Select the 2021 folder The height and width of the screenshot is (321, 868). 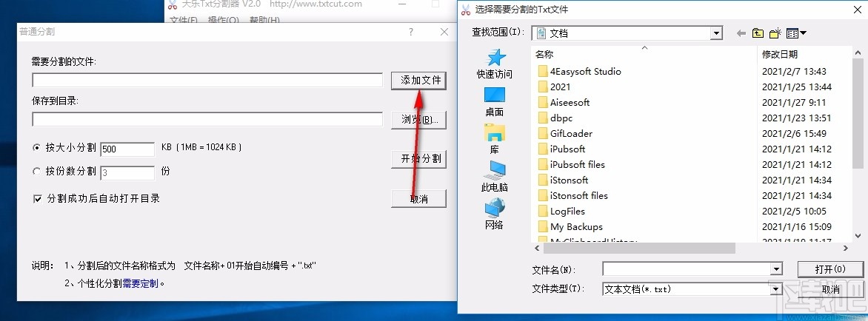click(x=553, y=87)
